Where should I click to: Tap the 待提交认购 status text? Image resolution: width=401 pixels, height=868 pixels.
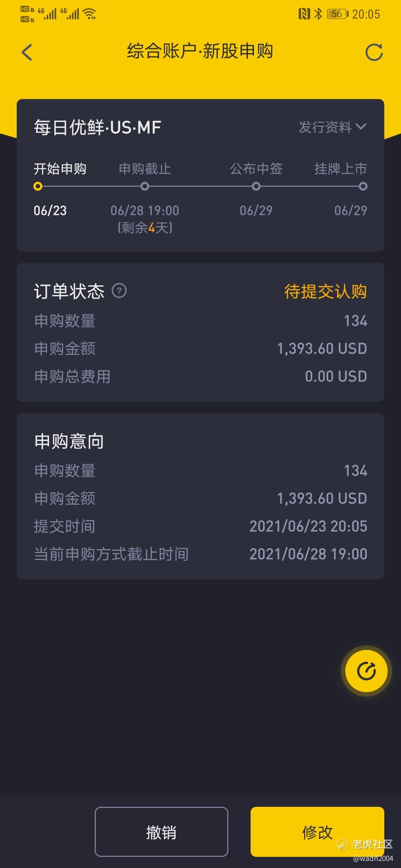(325, 291)
